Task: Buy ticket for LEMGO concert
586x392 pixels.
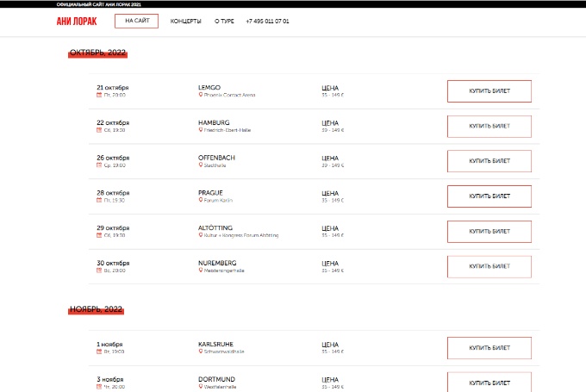Action: (489, 91)
